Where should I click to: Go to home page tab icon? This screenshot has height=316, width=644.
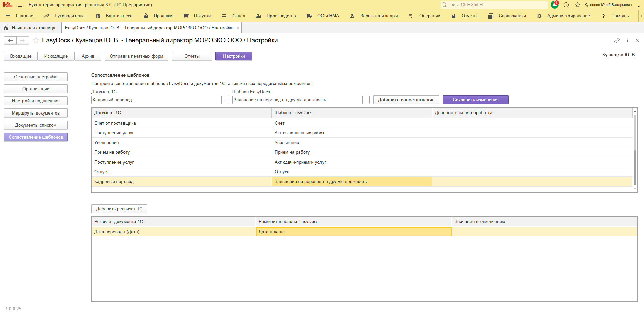coord(6,28)
